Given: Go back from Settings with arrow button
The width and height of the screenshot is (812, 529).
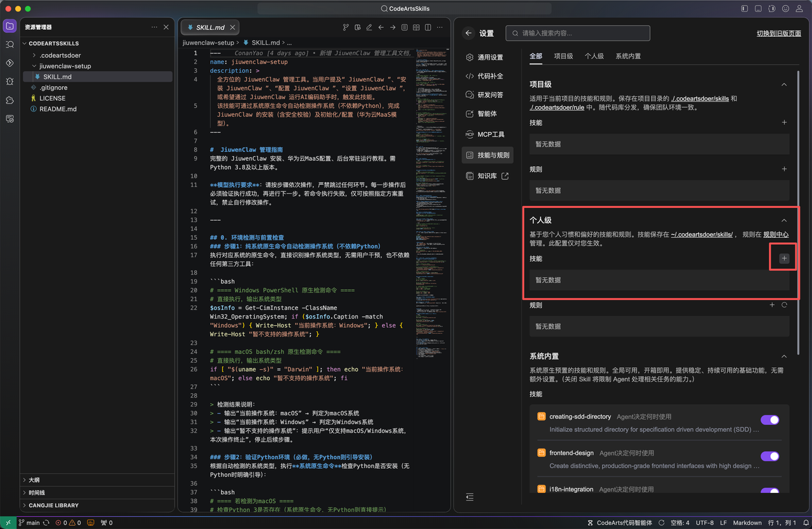Looking at the screenshot, I should [469, 33].
